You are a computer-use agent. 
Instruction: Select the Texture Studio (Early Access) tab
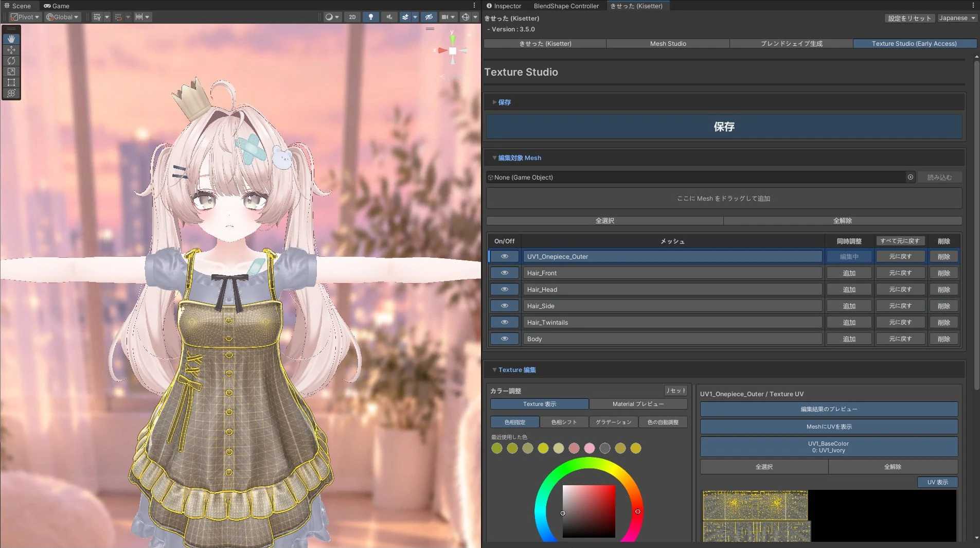914,44
